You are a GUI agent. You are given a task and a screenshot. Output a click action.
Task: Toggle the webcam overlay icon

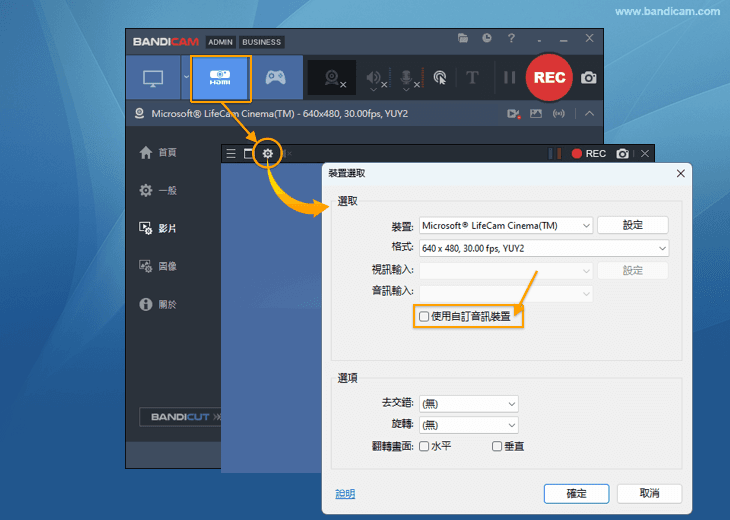click(x=332, y=78)
